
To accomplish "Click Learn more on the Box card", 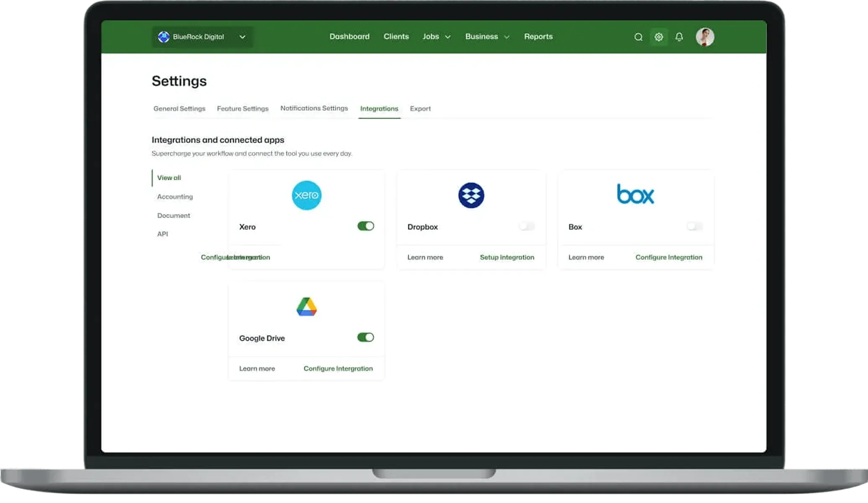I will 586,257.
